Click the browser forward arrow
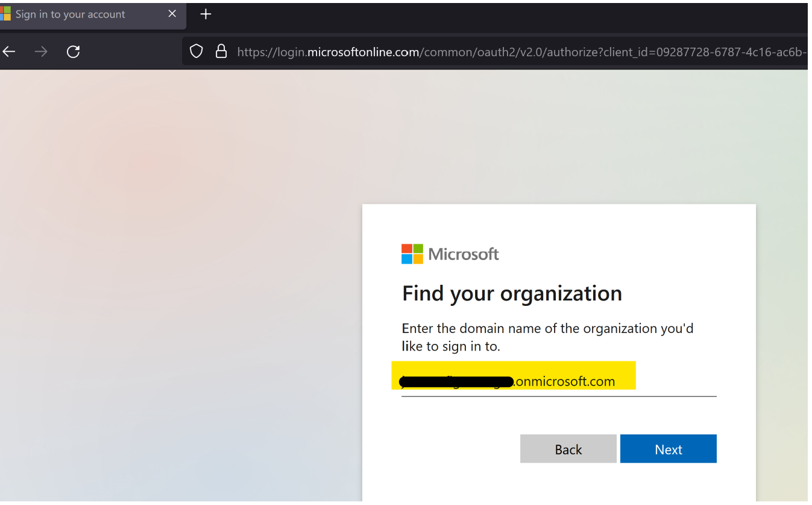Image resolution: width=812 pixels, height=505 pixels. [41, 52]
